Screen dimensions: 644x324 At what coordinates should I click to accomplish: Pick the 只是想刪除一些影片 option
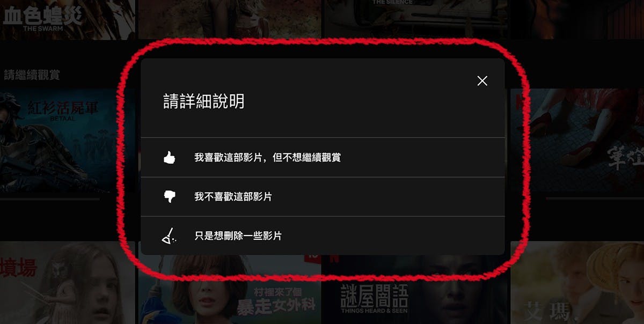coord(323,235)
